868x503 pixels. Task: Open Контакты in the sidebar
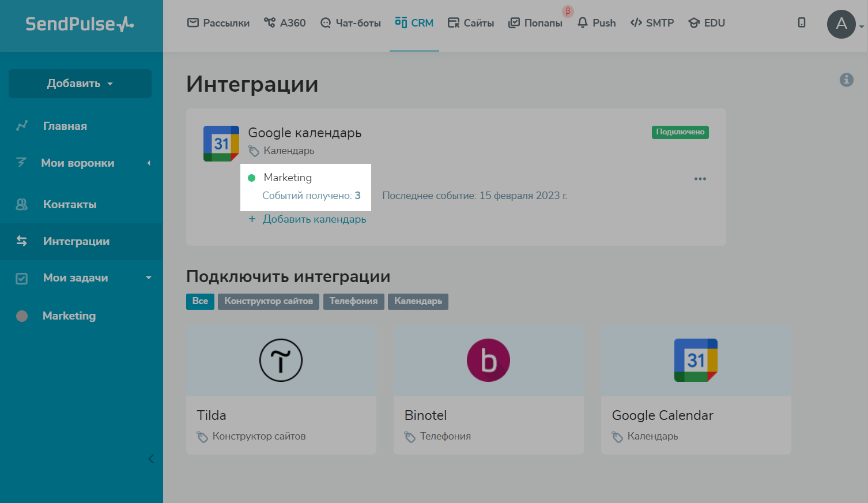point(70,205)
